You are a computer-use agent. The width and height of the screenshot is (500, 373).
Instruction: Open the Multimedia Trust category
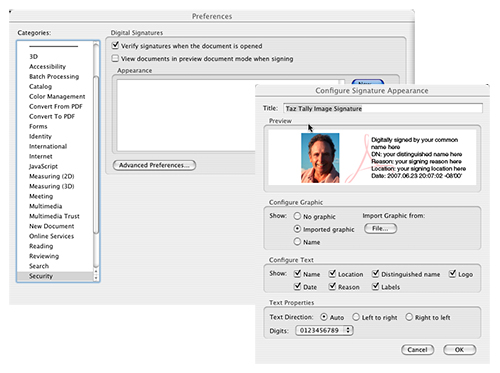(54, 216)
